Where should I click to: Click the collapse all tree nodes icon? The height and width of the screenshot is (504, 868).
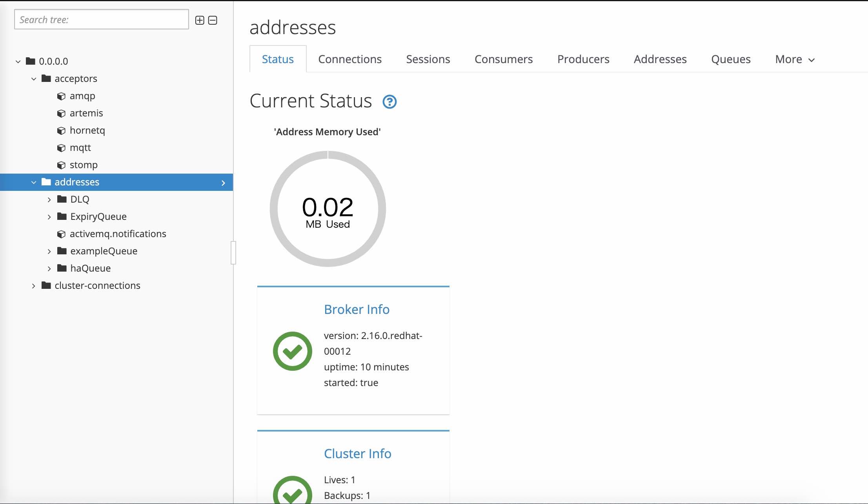coord(213,20)
